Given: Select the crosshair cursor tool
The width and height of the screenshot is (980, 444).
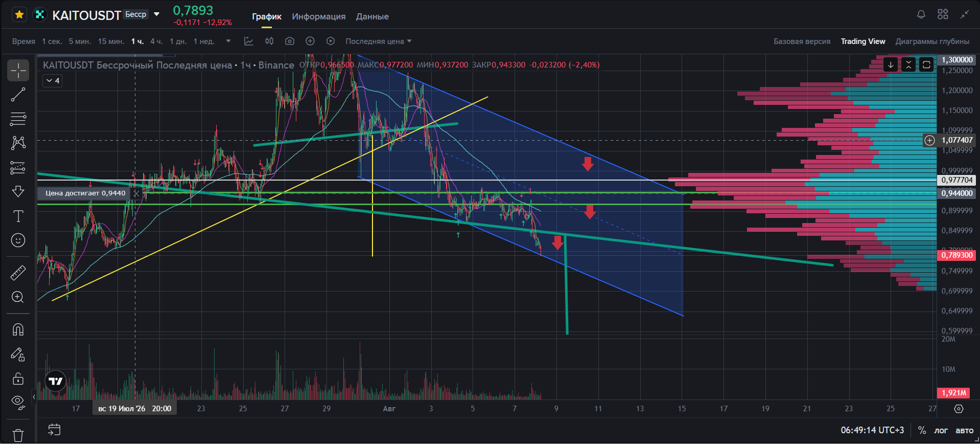Looking at the screenshot, I should pyautogui.click(x=18, y=71).
